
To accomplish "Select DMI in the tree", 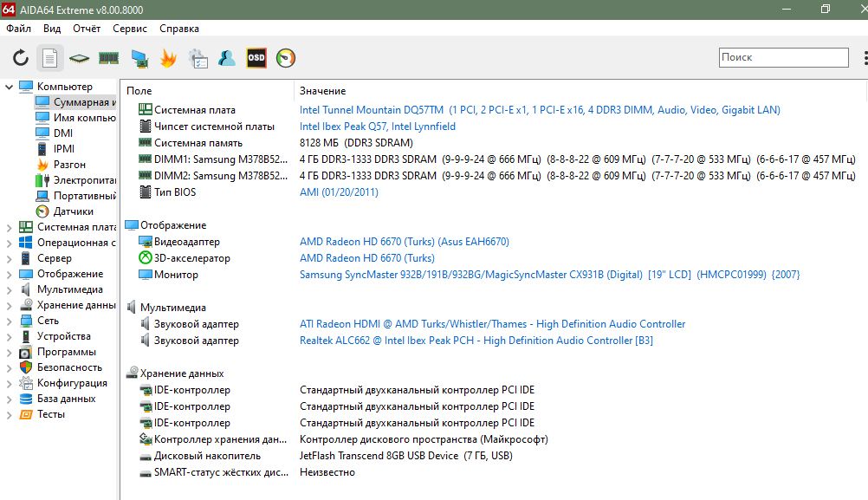I will pos(63,133).
